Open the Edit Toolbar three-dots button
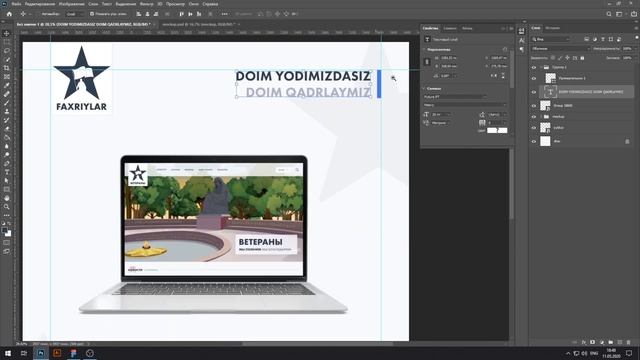Image resolution: width=640 pixels, height=360 pixels. click(7, 215)
